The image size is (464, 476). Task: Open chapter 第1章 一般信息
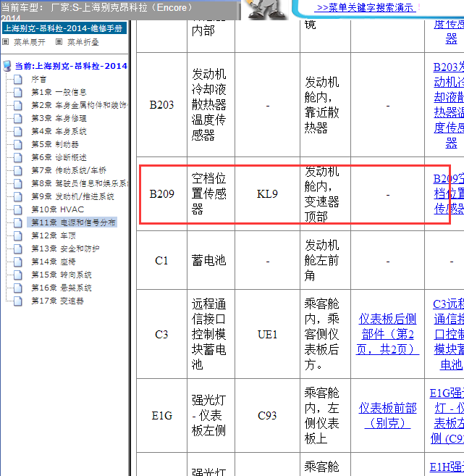click(59, 92)
